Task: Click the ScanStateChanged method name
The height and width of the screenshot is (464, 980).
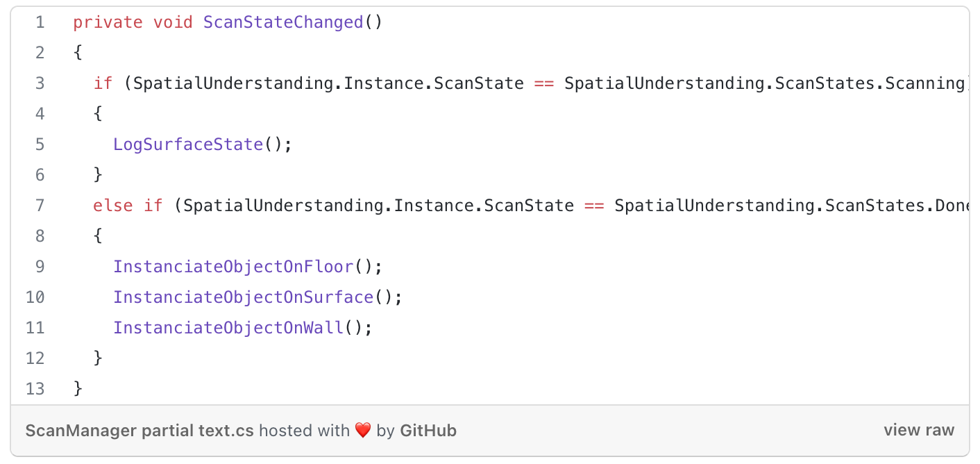Action: click(283, 22)
